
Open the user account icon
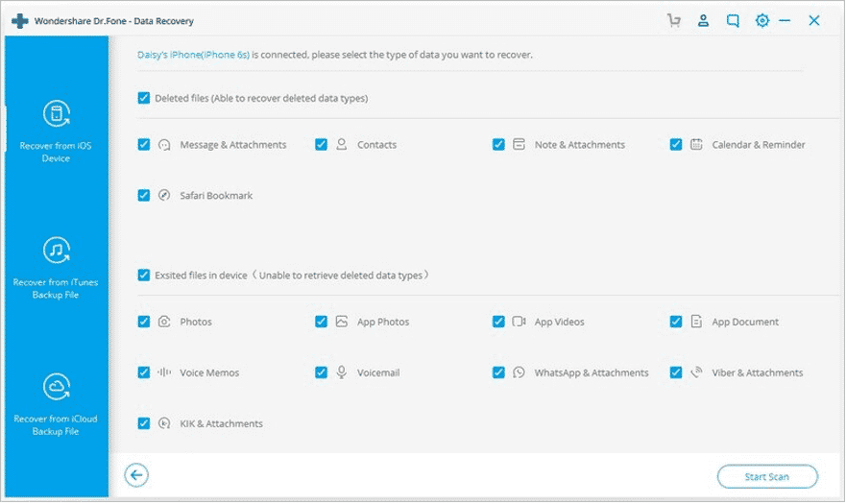[x=704, y=20]
